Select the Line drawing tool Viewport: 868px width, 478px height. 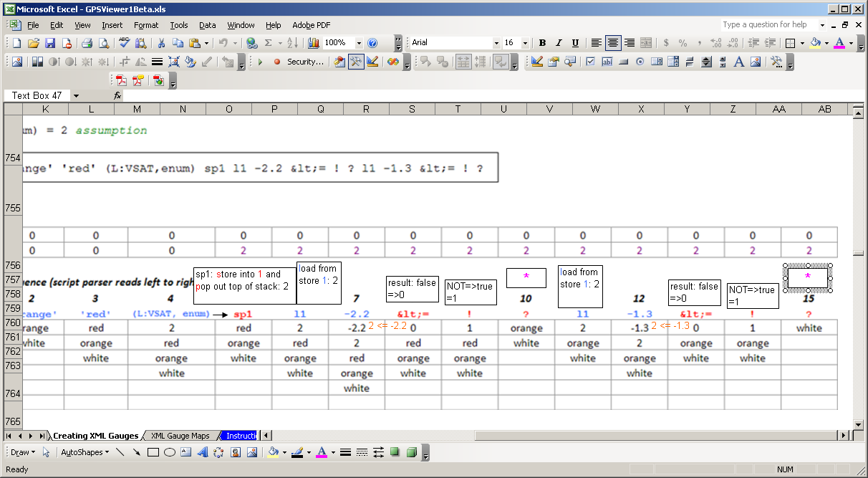point(120,452)
